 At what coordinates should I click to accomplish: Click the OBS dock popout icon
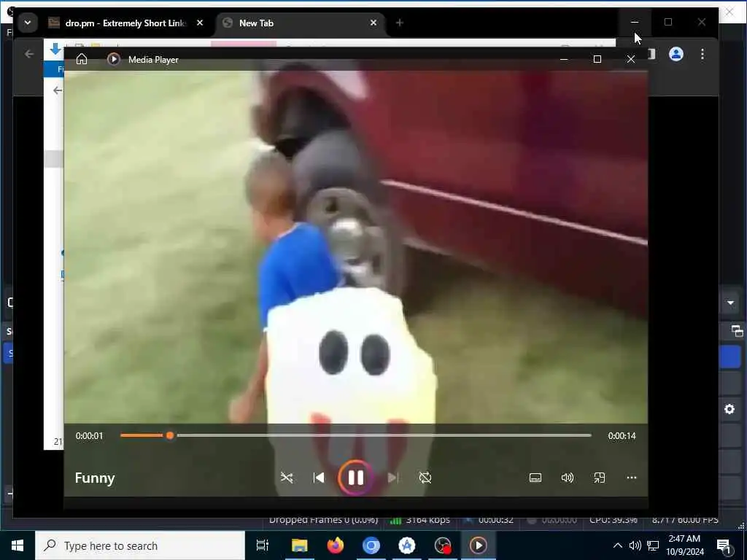(x=737, y=330)
